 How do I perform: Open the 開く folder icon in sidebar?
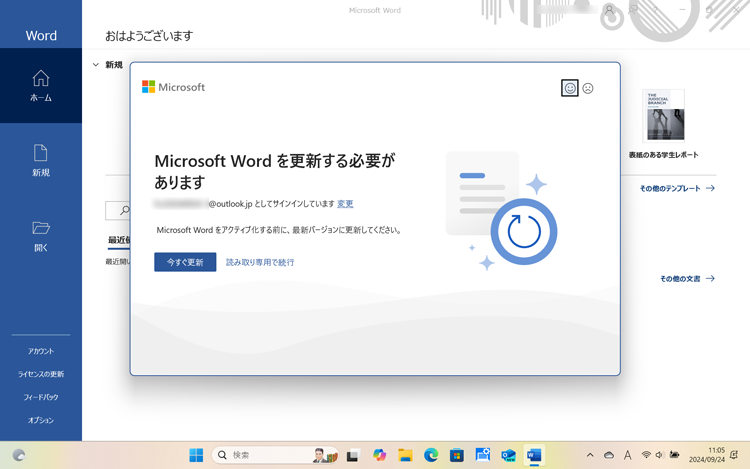(41, 235)
